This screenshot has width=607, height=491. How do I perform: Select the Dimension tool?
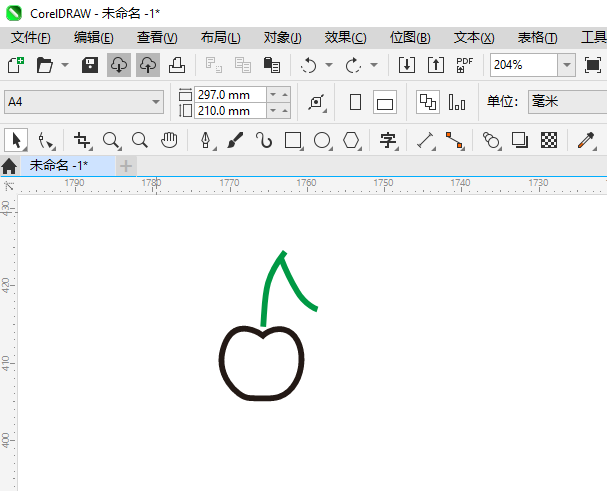click(425, 140)
